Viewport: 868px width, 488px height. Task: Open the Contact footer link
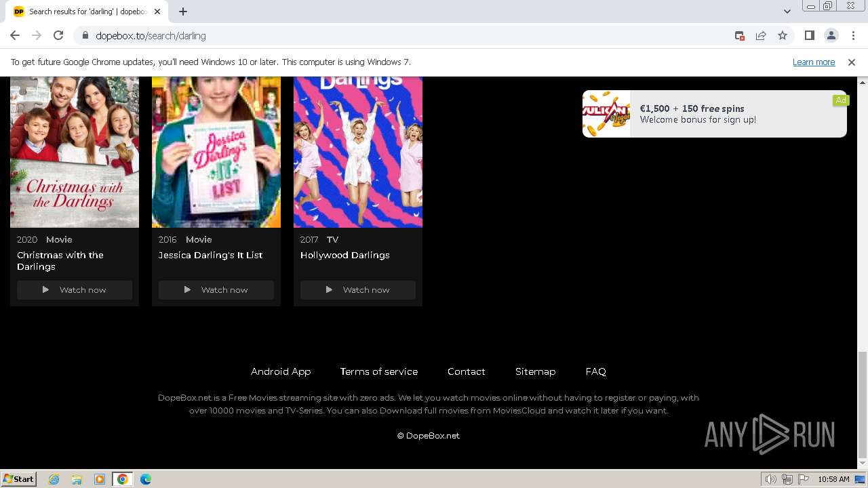pyautogui.click(x=467, y=371)
